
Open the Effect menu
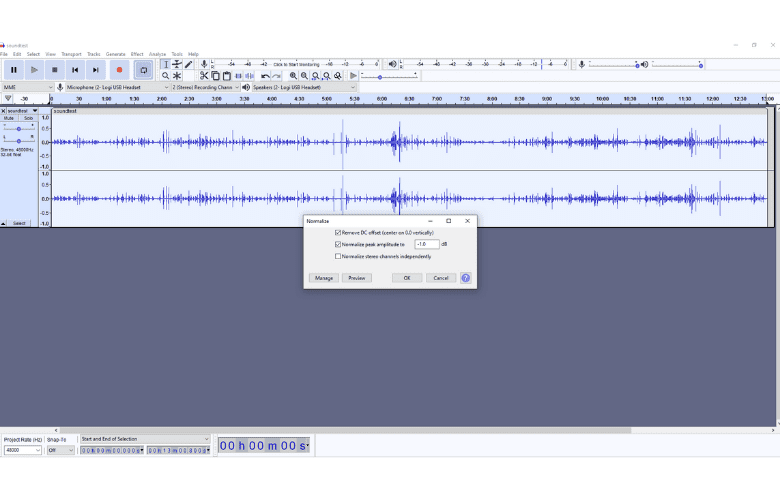click(x=137, y=54)
